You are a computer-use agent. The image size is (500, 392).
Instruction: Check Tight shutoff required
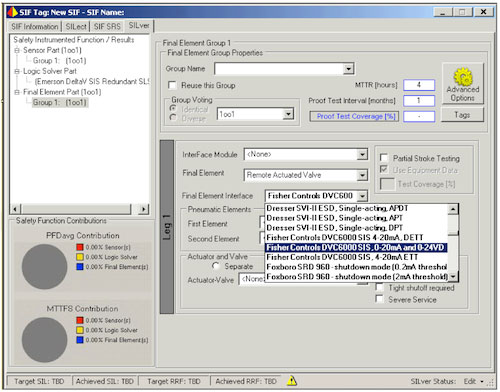(379, 287)
